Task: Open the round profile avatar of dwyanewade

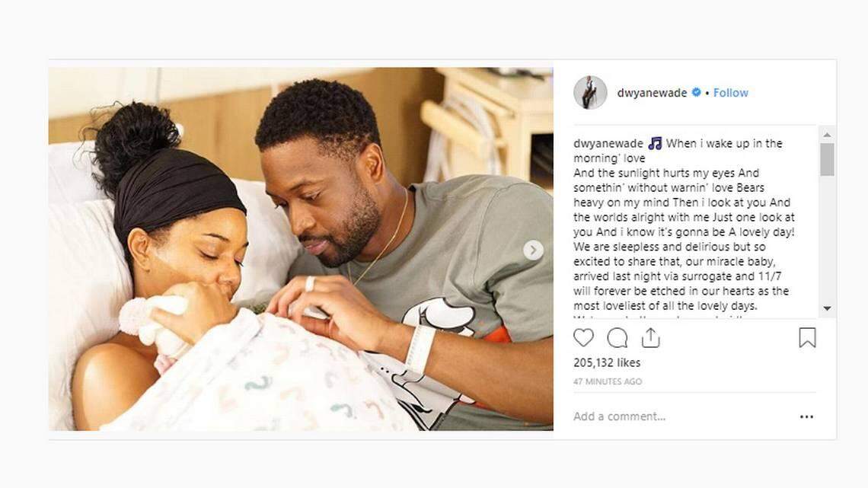Action: click(x=590, y=92)
